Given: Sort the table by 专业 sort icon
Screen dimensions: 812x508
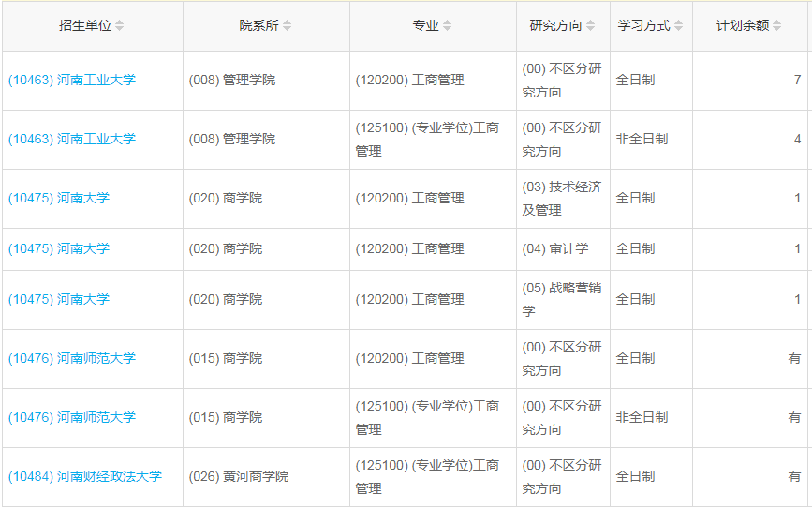Looking at the screenshot, I should click(x=448, y=26).
